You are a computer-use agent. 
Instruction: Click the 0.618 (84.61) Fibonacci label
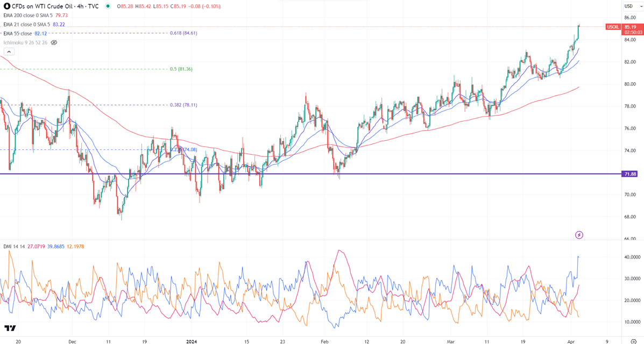(183, 33)
